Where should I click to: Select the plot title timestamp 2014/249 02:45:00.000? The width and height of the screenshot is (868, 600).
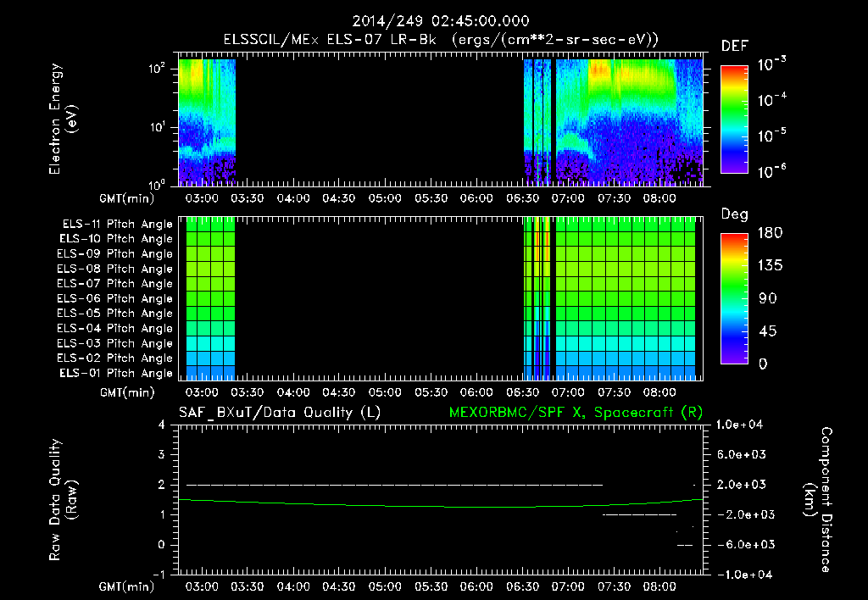tap(441, 21)
